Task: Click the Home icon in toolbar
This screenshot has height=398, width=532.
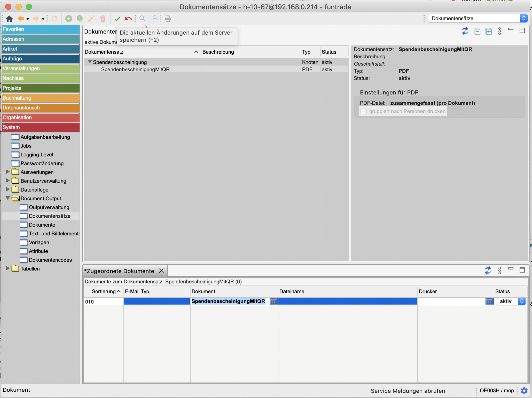Action: (9, 19)
